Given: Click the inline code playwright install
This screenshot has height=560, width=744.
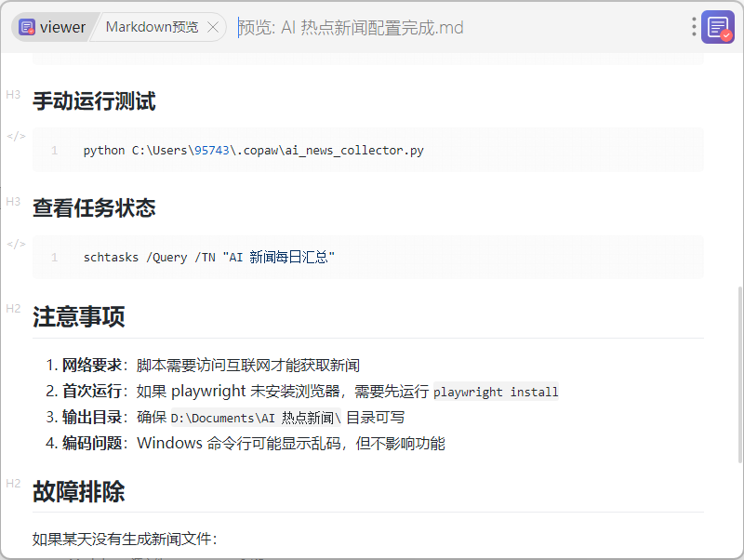Looking at the screenshot, I should click(x=496, y=392).
